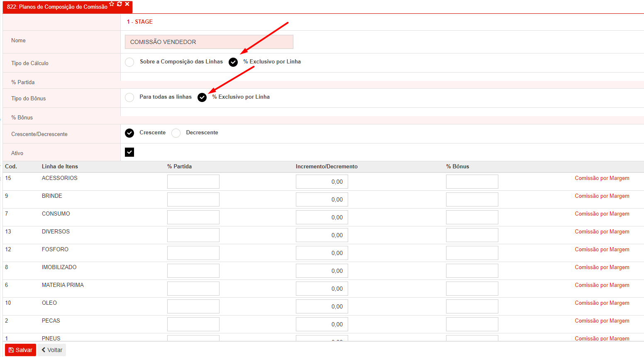This screenshot has width=644, height=357.
Task: Click the favorite star icon on tab 822
Action: click(112, 4)
